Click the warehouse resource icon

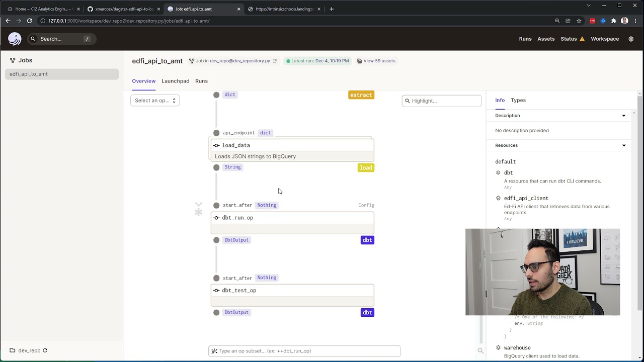tap(498, 347)
